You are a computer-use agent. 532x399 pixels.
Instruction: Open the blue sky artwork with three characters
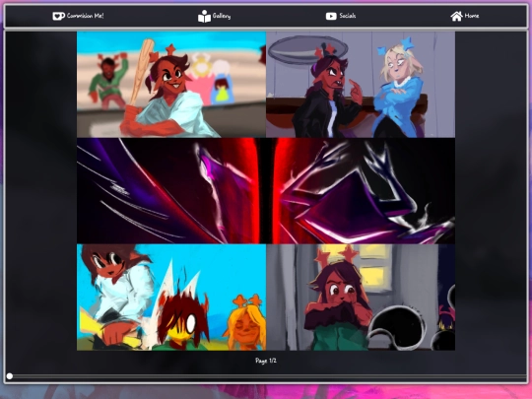click(171, 298)
